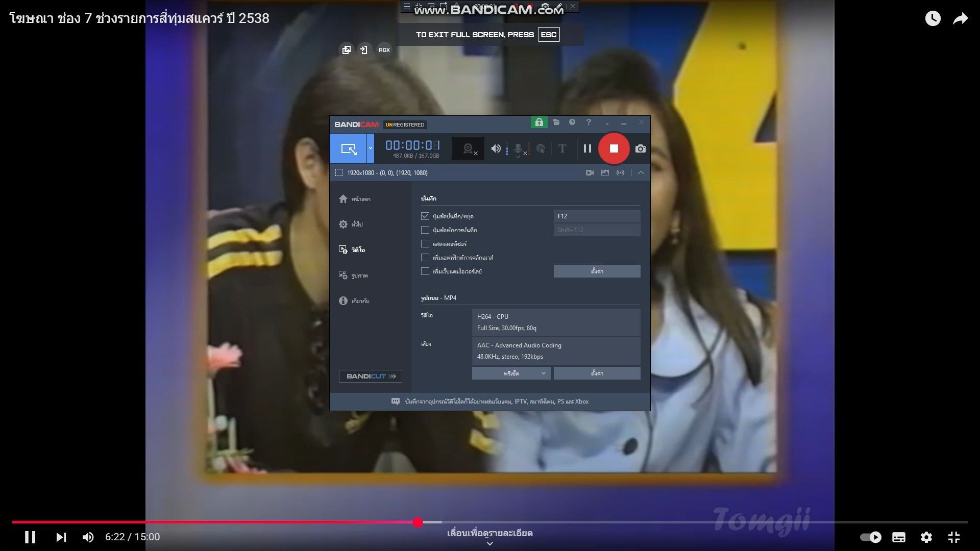Expand เลื่อนเพื่อดูรายละเอียด details chevron

click(489, 544)
